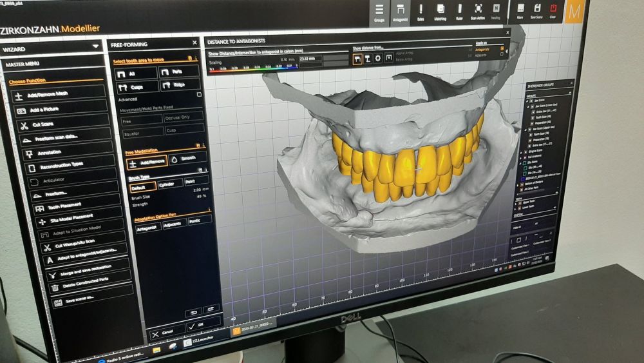Click the Strength 49 % value
The image size is (644, 363).
click(x=201, y=197)
